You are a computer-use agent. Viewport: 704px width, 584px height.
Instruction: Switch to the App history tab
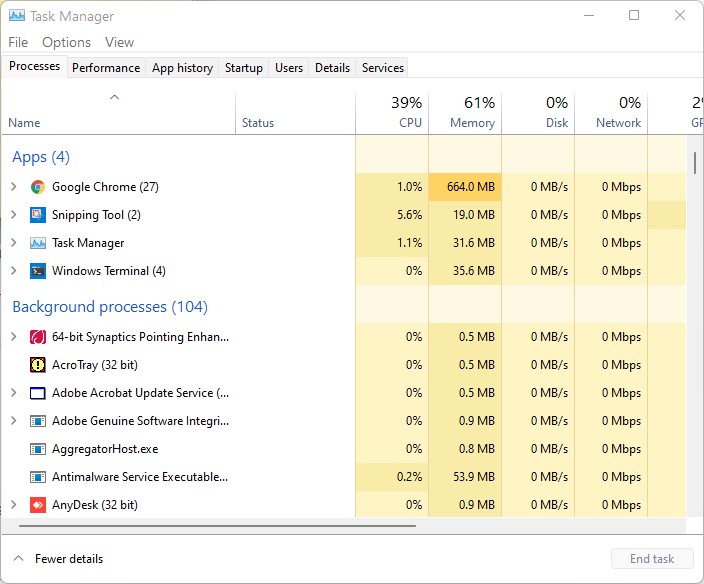pyautogui.click(x=182, y=68)
